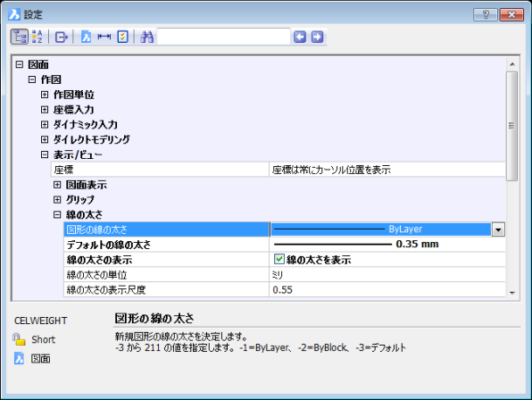
Task: Click the vertical scrollbar thumb
Action: point(512,126)
